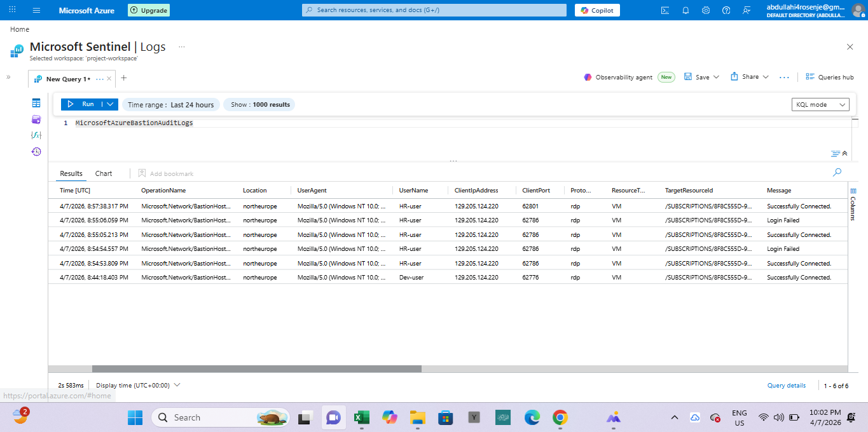Open the Queries icon in left sidebar

click(x=36, y=119)
